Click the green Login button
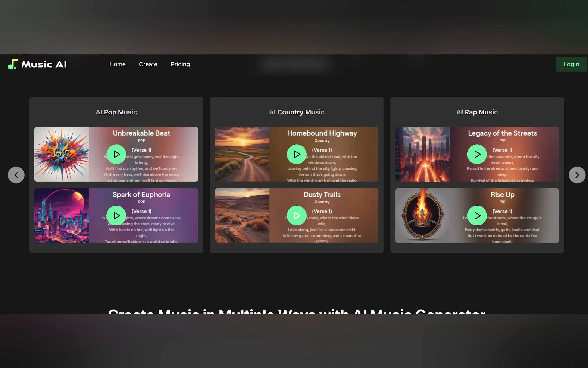This screenshot has height=368, width=588. point(571,64)
